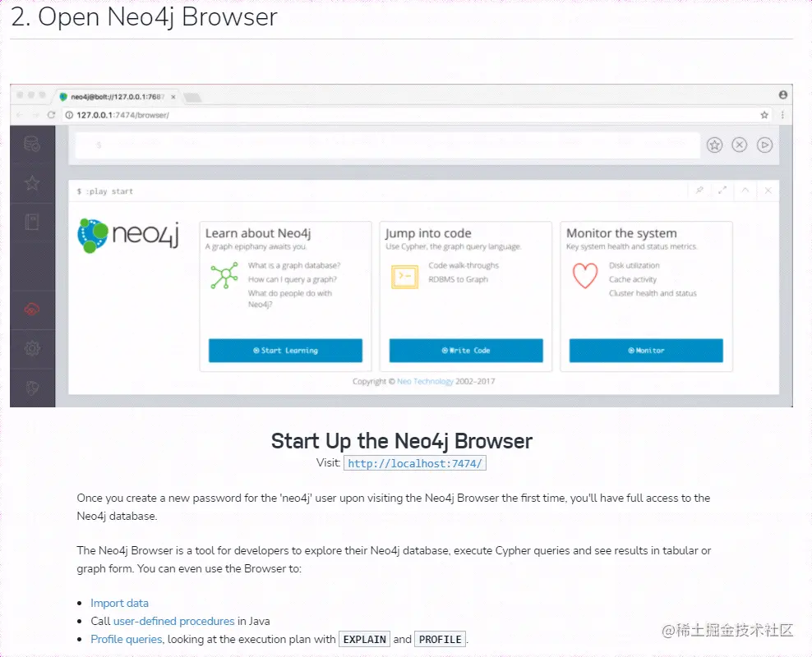The height and width of the screenshot is (657, 812).
Task: Click the yellow code terminal icon
Action: (404, 277)
